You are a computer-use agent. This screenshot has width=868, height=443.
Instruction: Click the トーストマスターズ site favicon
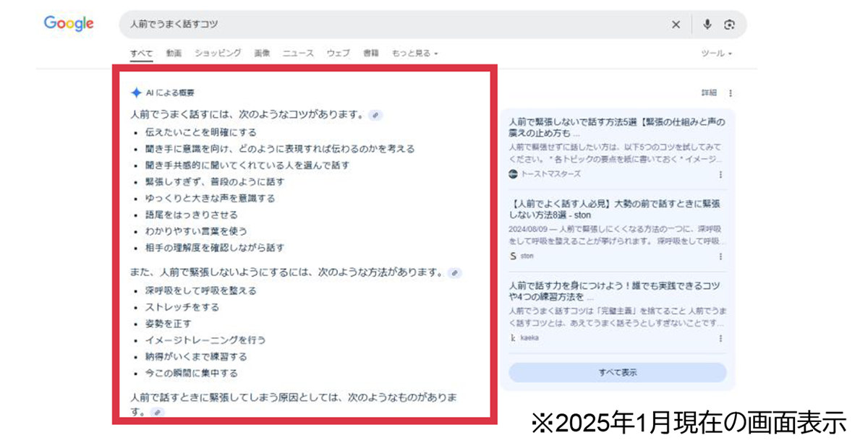[511, 173]
